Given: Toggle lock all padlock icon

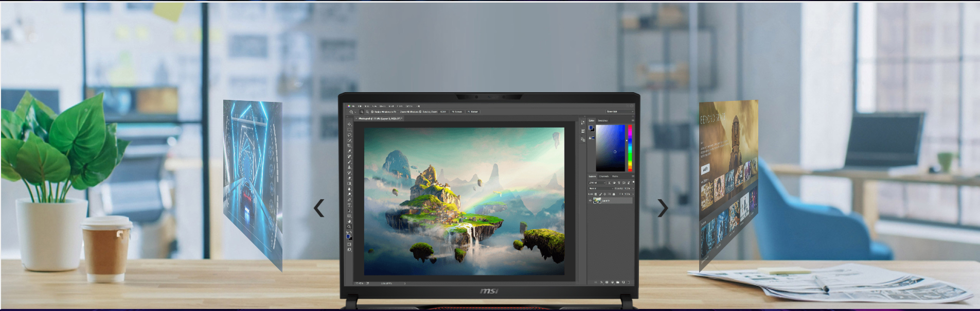Looking at the screenshot, I should pyautogui.click(x=614, y=194).
